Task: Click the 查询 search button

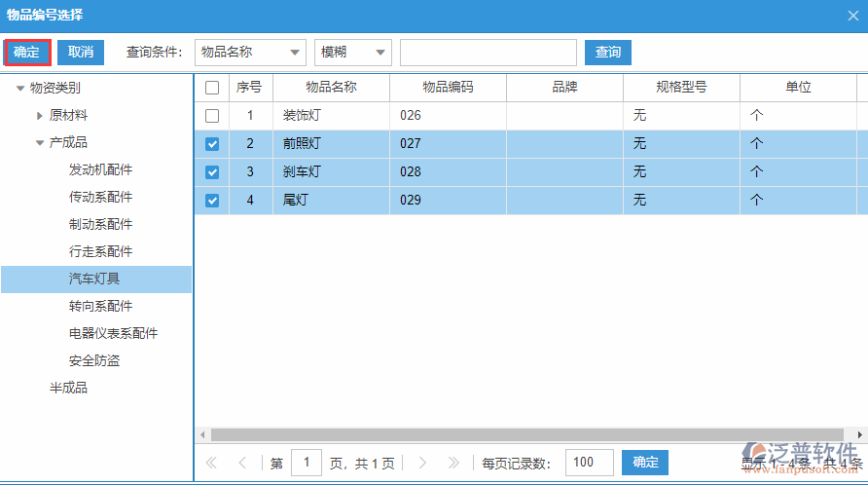Action: pos(608,52)
